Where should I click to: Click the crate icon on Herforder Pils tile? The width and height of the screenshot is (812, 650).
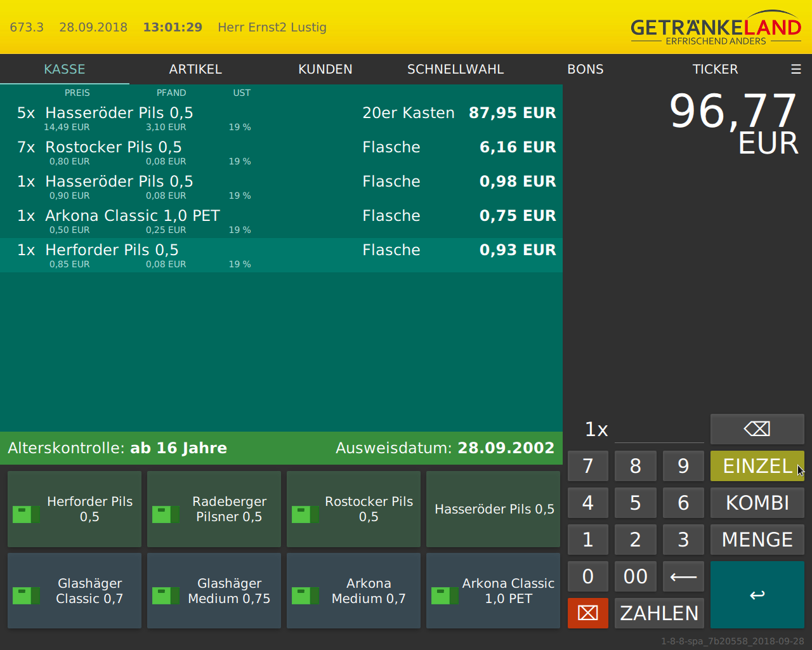tap(26, 514)
